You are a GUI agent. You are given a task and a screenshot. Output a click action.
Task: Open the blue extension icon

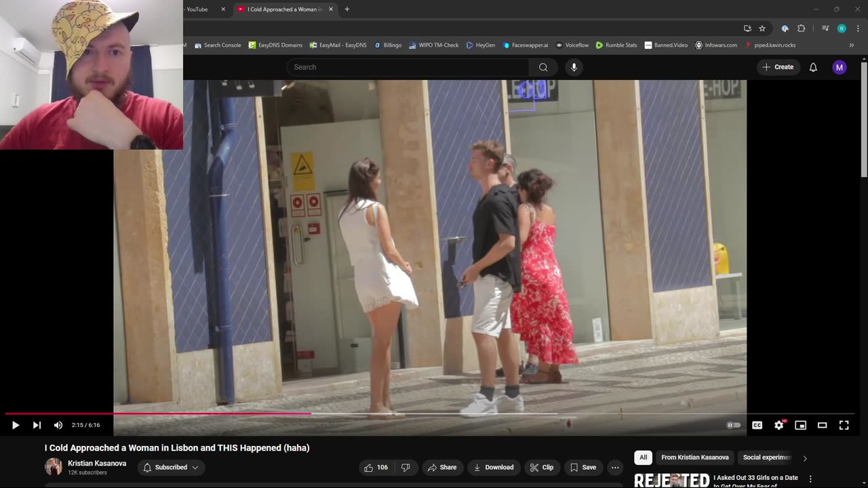(x=785, y=28)
